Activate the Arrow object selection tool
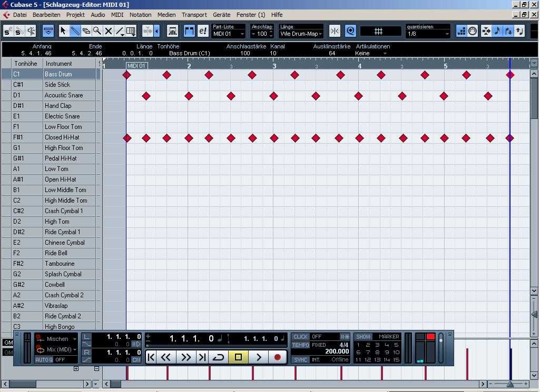540x392 pixels. click(x=63, y=32)
